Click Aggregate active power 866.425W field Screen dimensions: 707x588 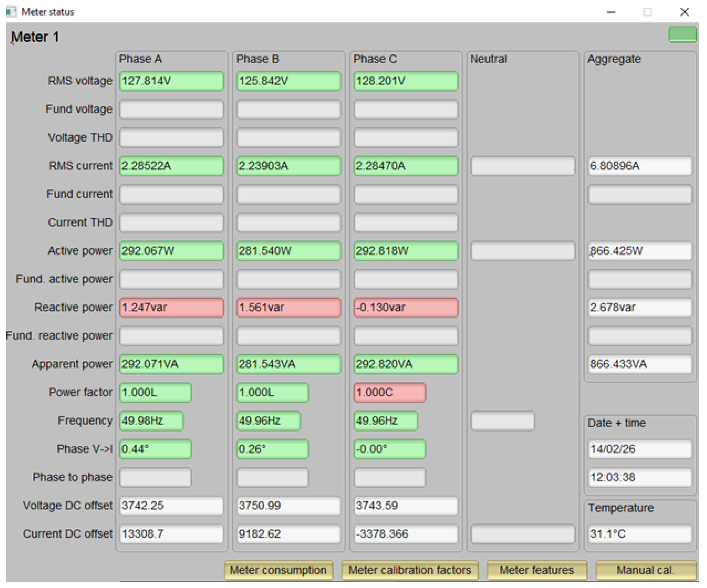640,251
